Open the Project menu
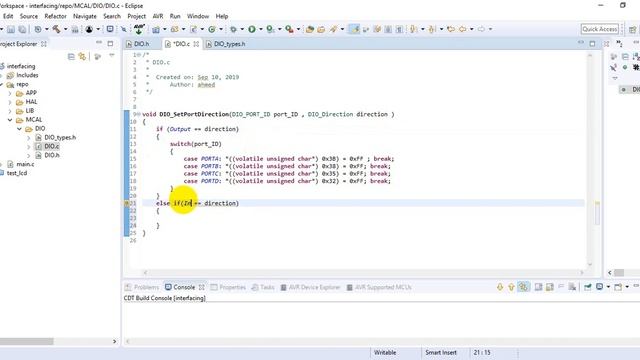The image size is (640, 360). pos(136,16)
